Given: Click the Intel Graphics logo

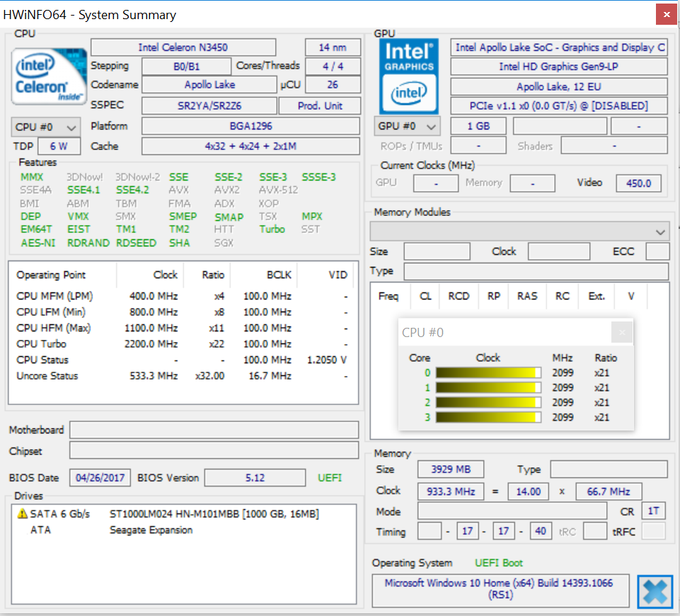Looking at the screenshot, I should tap(408, 76).
